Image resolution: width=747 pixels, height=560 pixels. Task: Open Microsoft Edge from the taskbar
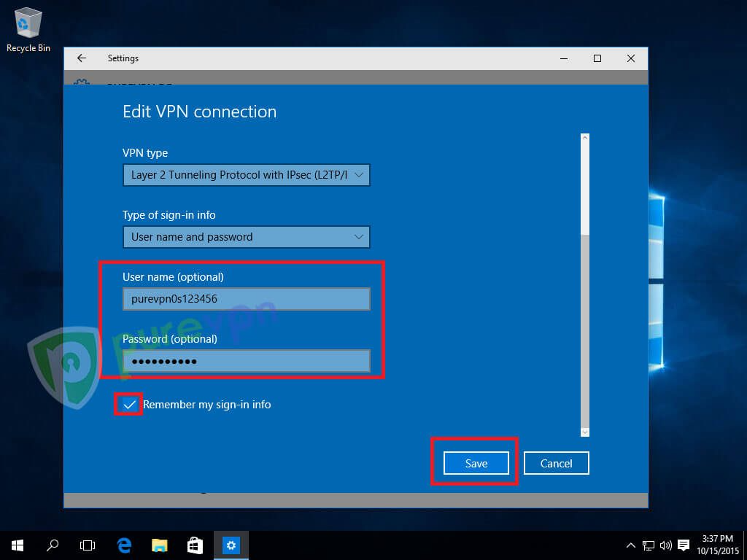(123, 545)
